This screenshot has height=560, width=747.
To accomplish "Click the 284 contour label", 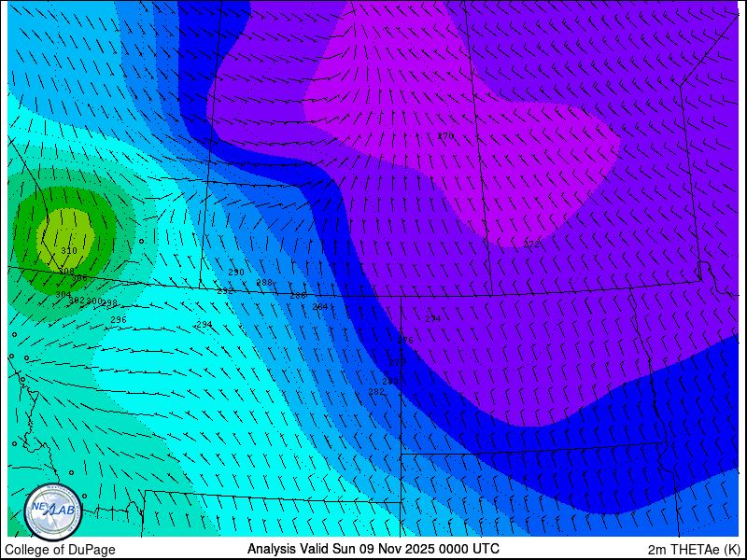I will (x=320, y=307).
